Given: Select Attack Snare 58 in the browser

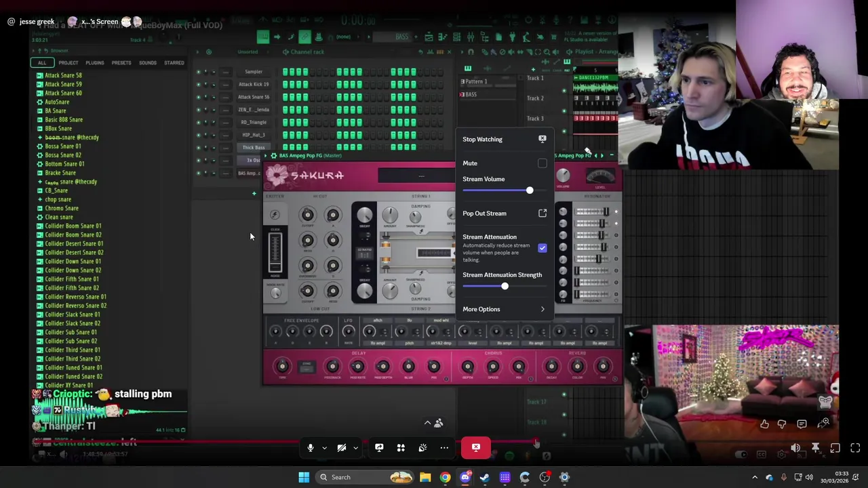Looking at the screenshot, I should click(x=63, y=75).
